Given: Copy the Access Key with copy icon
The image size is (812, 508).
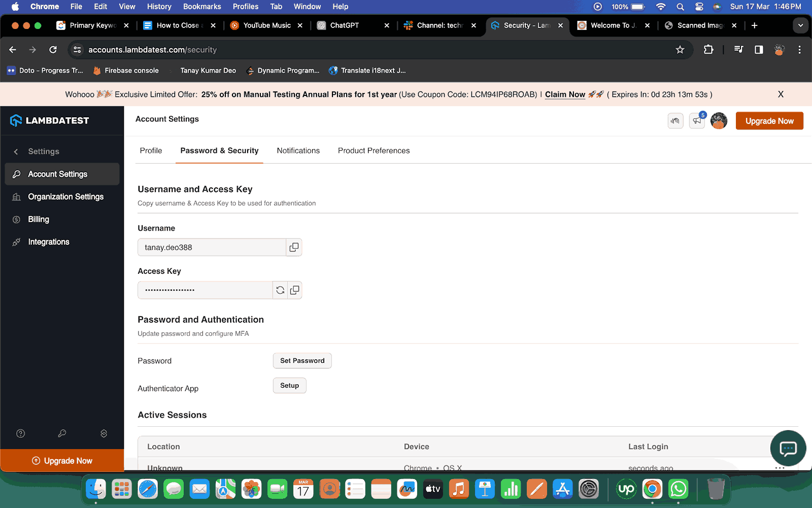Looking at the screenshot, I should pyautogui.click(x=294, y=290).
